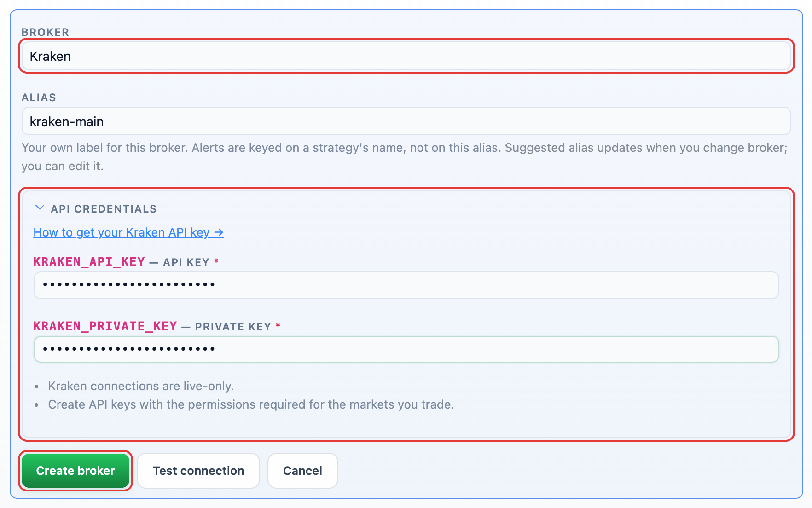Click the Test connection button
The image size is (812, 508).
[x=198, y=471]
